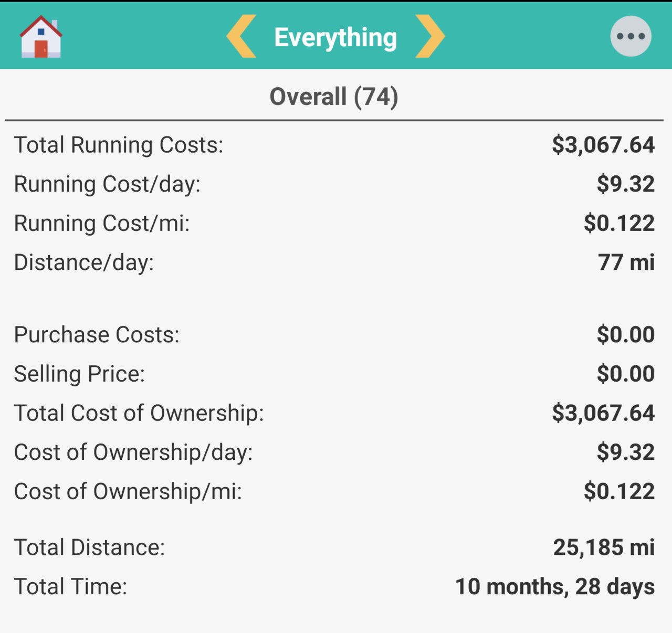Select the Total Running Costs row
The height and width of the screenshot is (633, 672).
click(x=334, y=145)
